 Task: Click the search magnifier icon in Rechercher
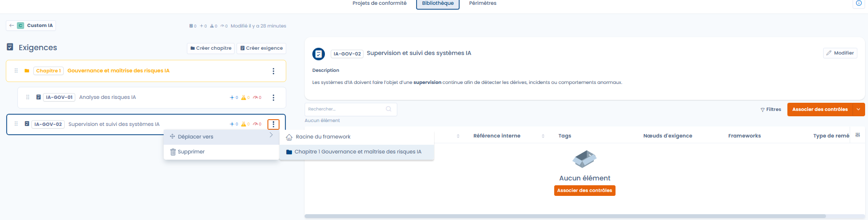coord(389,109)
